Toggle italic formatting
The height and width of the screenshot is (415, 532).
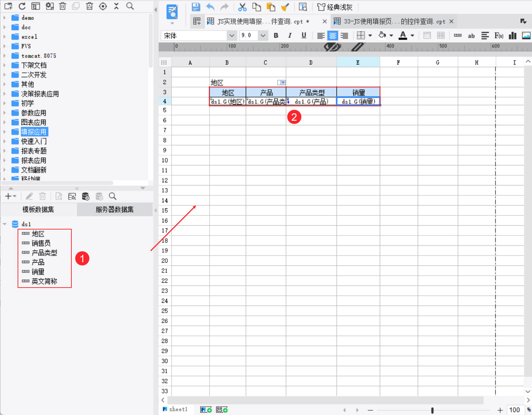point(290,36)
